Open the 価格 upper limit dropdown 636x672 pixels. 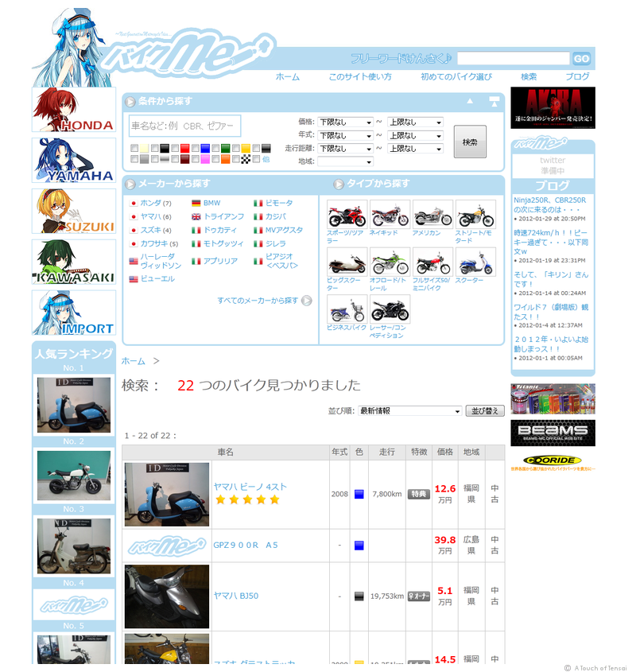415,122
